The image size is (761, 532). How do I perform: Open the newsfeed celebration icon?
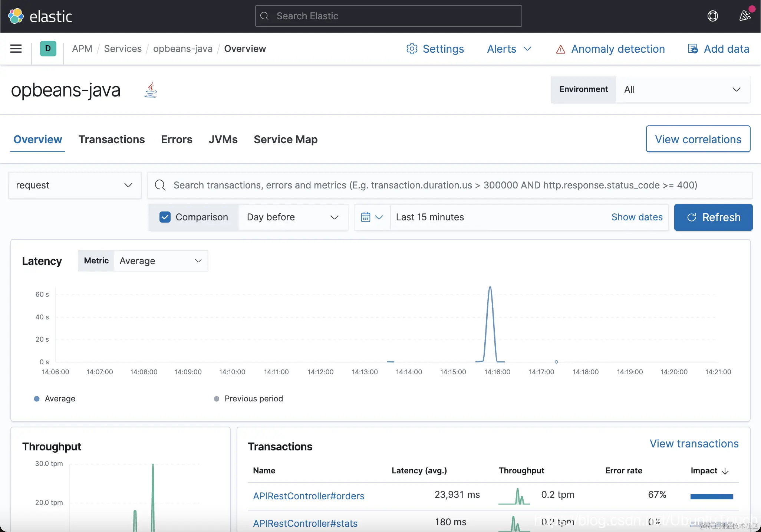tap(745, 16)
